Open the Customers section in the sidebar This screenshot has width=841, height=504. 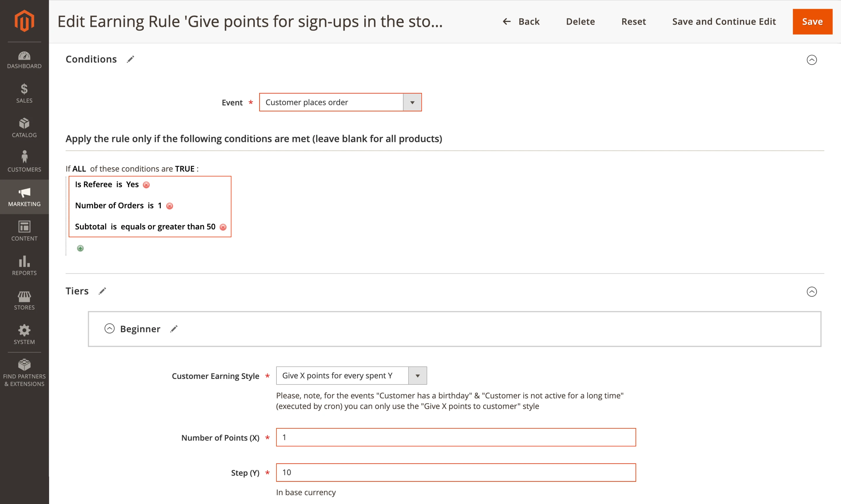(24, 161)
